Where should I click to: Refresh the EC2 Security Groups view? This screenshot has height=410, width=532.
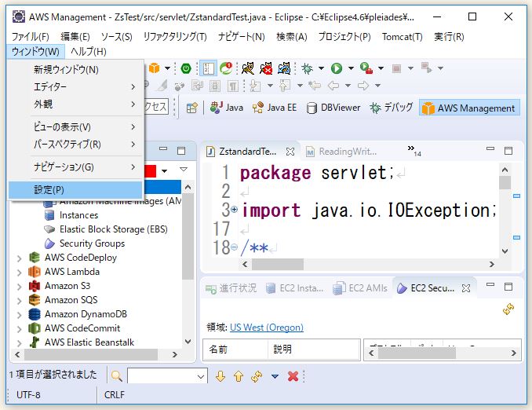coord(508,309)
